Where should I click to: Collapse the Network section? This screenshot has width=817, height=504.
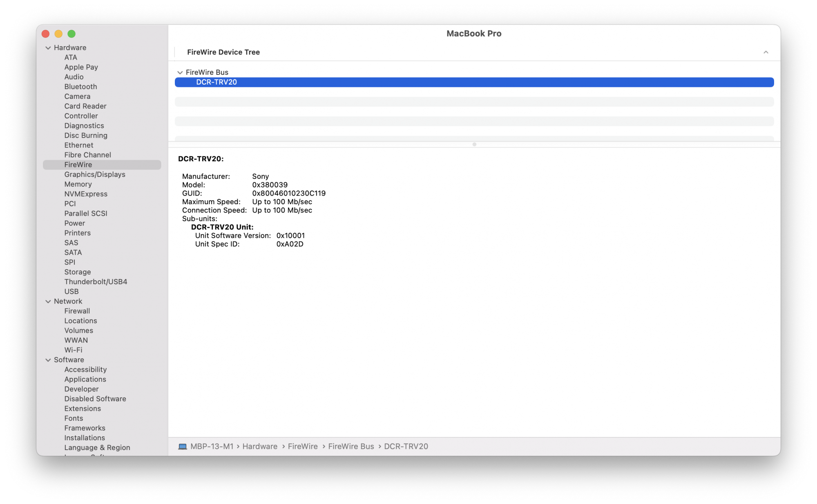click(49, 301)
